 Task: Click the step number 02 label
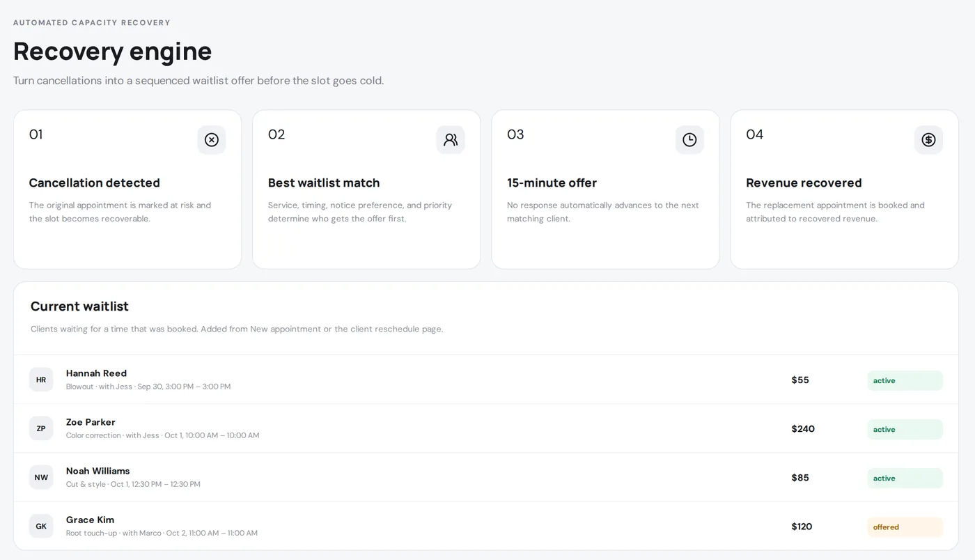pos(276,134)
